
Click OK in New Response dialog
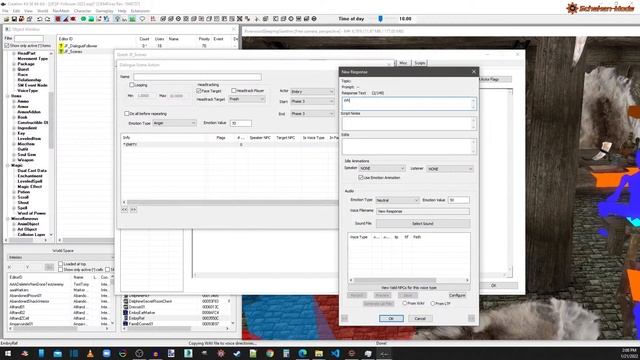pyautogui.click(x=391, y=318)
